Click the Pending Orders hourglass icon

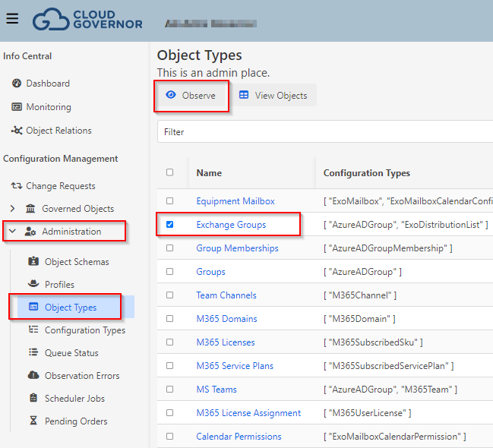[x=33, y=421]
